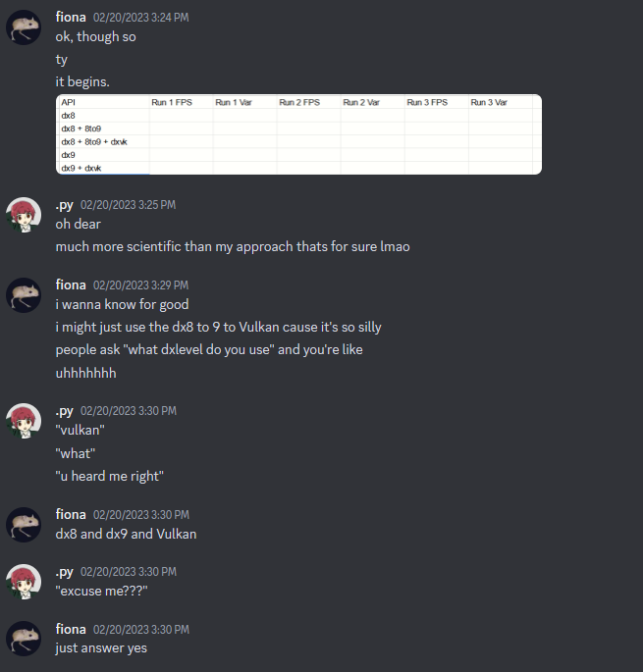The height and width of the screenshot is (672, 643).
Task: Click the message "much more scientific than my approach"
Action: (x=233, y=246)
